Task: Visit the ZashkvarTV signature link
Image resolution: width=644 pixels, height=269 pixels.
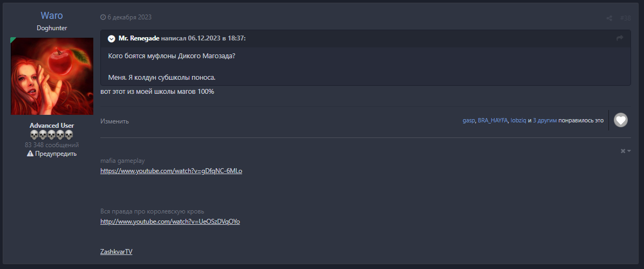Action: coord(116,251)
